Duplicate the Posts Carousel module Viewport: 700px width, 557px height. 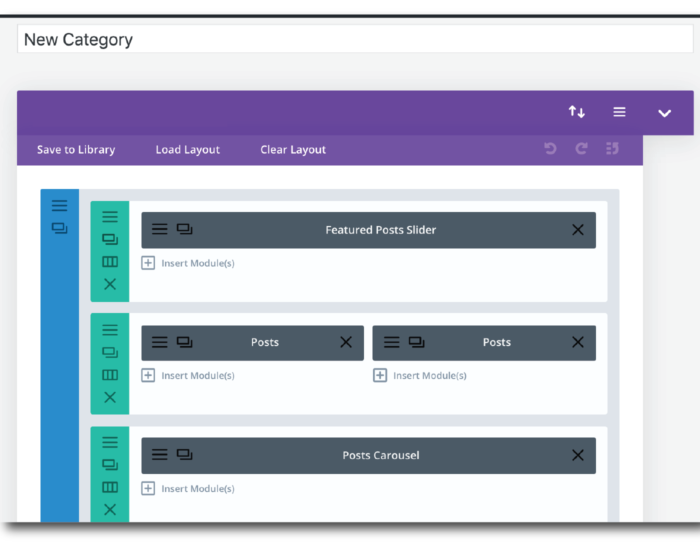(185, 455)
